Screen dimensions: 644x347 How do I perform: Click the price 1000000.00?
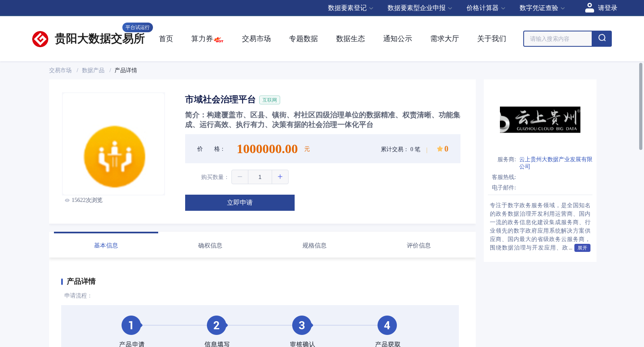(267, 149)
